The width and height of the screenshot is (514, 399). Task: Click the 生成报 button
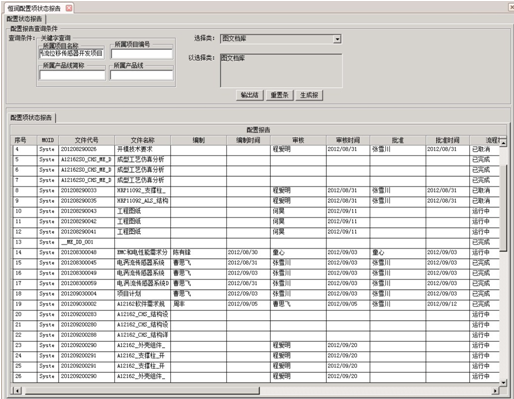pos(309,95)
